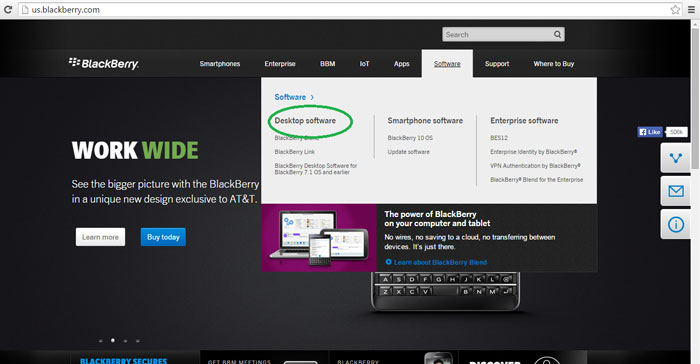Viewport: 700px width, 364px height.
Task: Click the BlackBerry Link entry
Action: tap(295, 152)
